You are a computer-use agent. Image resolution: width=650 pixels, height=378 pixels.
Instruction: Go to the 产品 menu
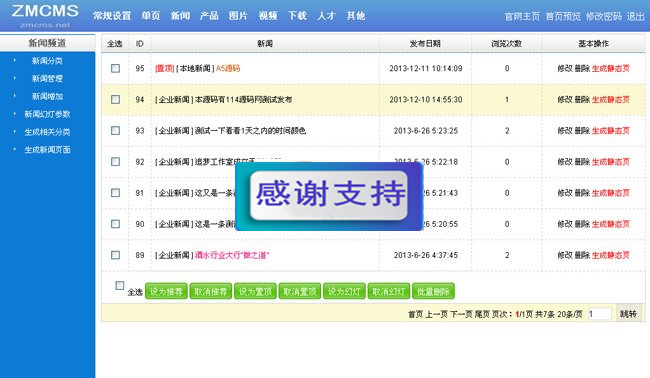[x=209, y=16]
